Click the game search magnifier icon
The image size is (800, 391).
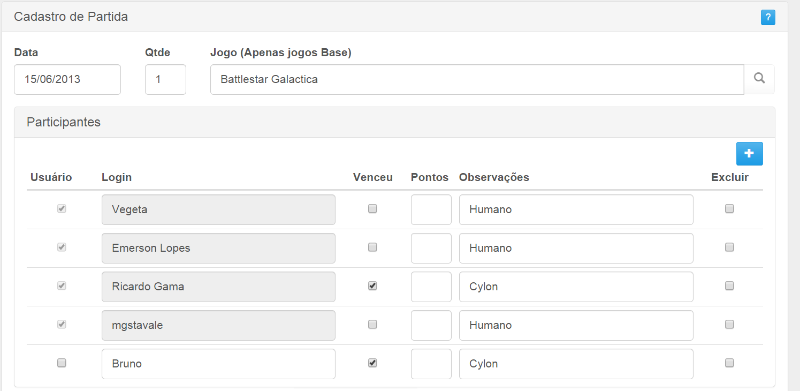(759, 79)
